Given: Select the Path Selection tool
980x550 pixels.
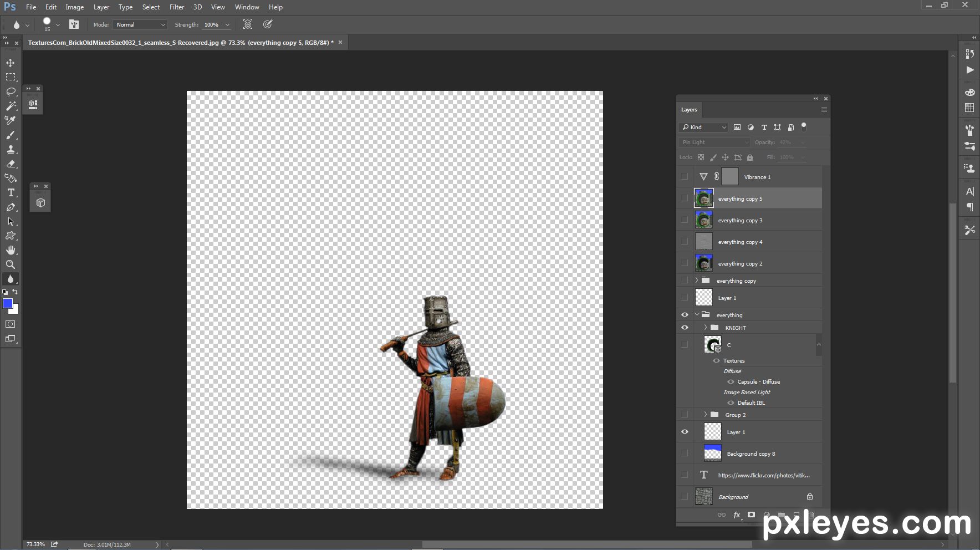Looking at the screenshot, I should 11,221.
